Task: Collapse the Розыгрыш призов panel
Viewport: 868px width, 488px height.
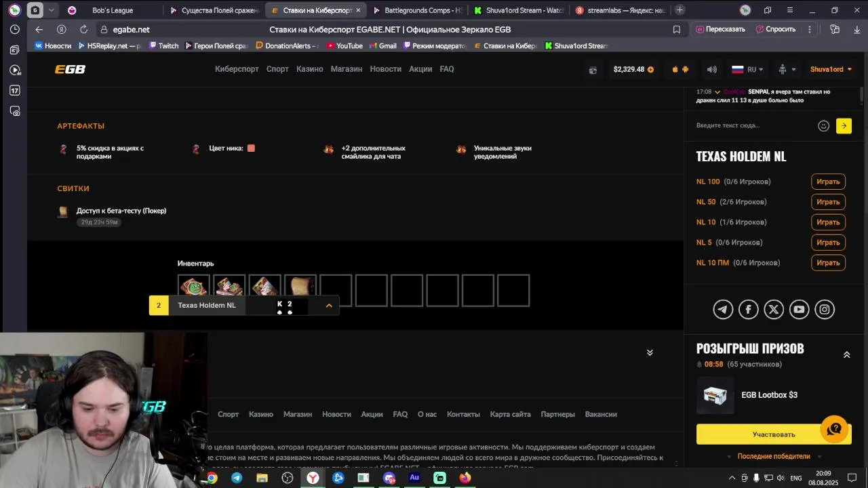Action: pos(846,354)
